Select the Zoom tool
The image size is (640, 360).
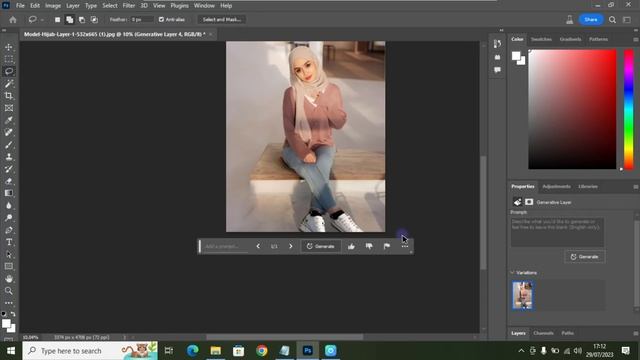(9, 291)
